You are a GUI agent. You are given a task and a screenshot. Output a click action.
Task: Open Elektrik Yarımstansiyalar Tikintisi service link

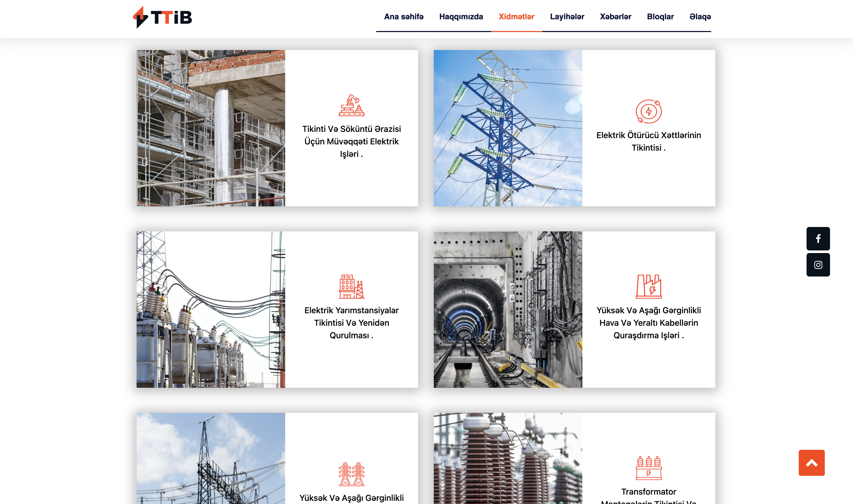tap(351, 323)
